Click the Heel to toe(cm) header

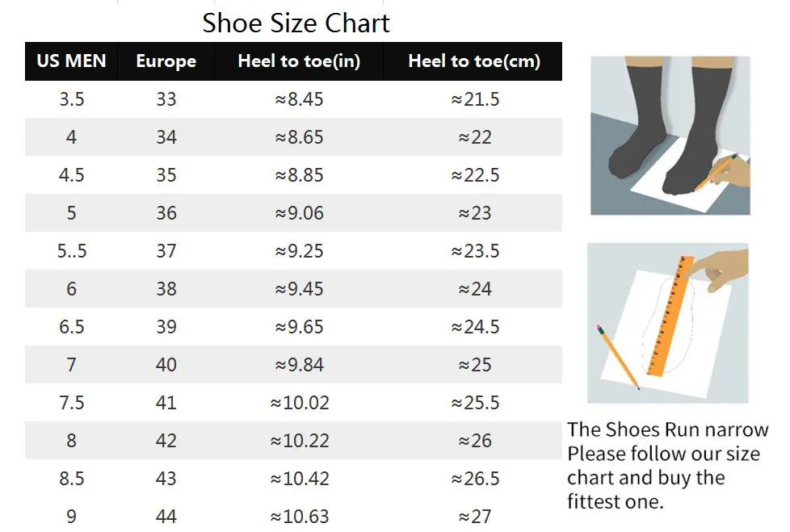coord(474,61)
